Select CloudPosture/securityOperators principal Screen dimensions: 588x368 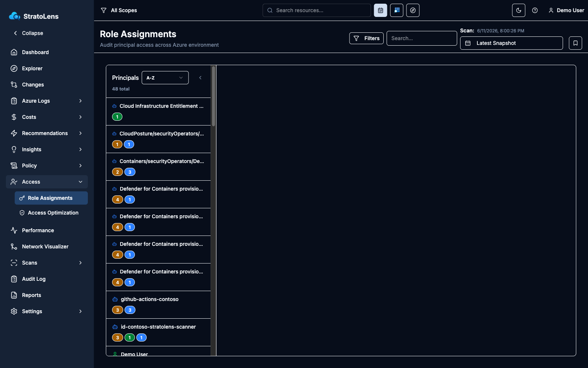(x=158, y=139)
